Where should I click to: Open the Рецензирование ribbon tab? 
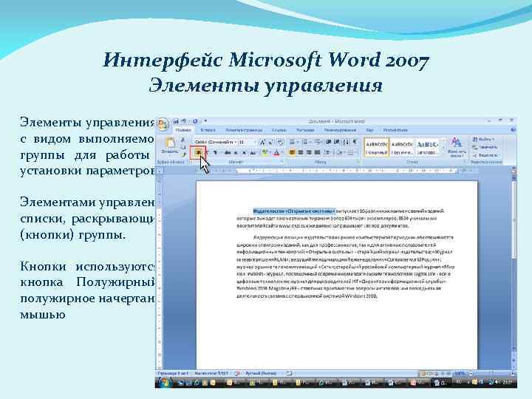[x=340, y=130]
